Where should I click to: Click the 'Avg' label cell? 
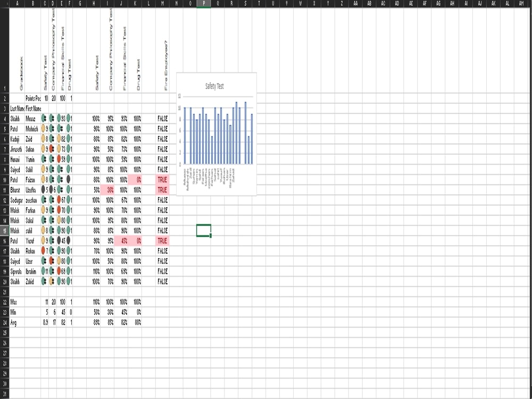(x=17, y=322)
